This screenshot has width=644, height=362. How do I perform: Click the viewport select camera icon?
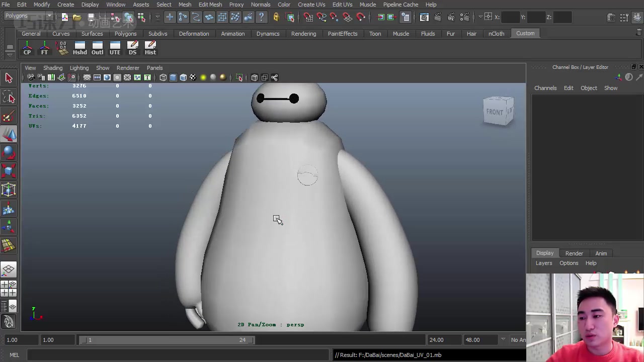(31, 77)
